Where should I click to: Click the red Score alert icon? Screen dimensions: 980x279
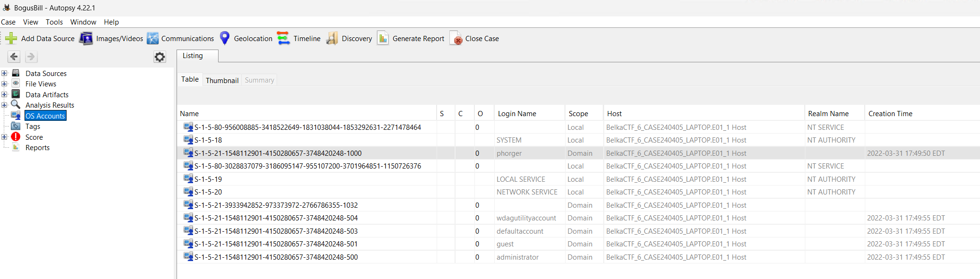[x=16, y=137]
